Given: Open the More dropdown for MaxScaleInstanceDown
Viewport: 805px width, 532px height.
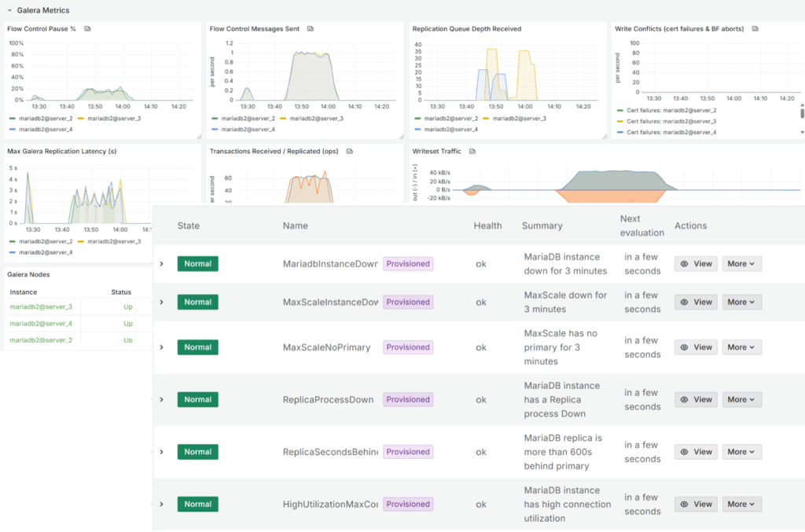Looking at the screenshot, I should point(741,302).
